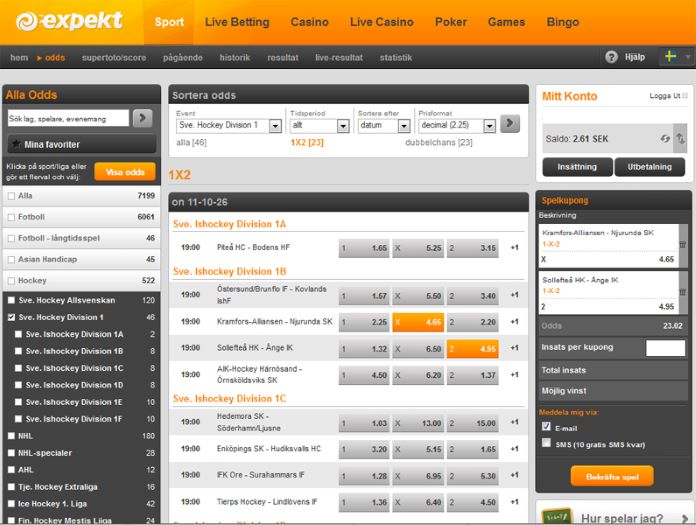Open Mina favoriter star list
This screenshot has width=696, height=525.
(x=82, y=144)
